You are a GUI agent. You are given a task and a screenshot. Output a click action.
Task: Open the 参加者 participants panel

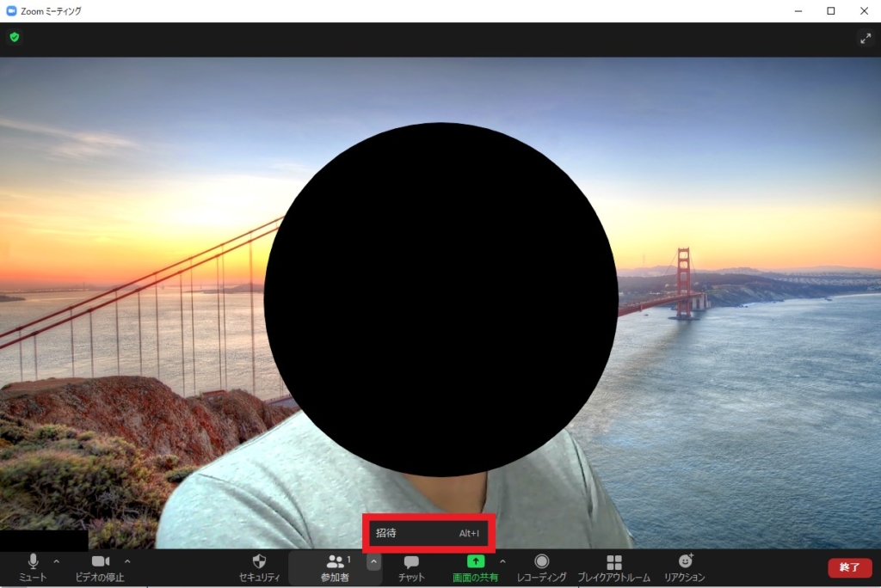pyautogui.click(x=336, y=567)
